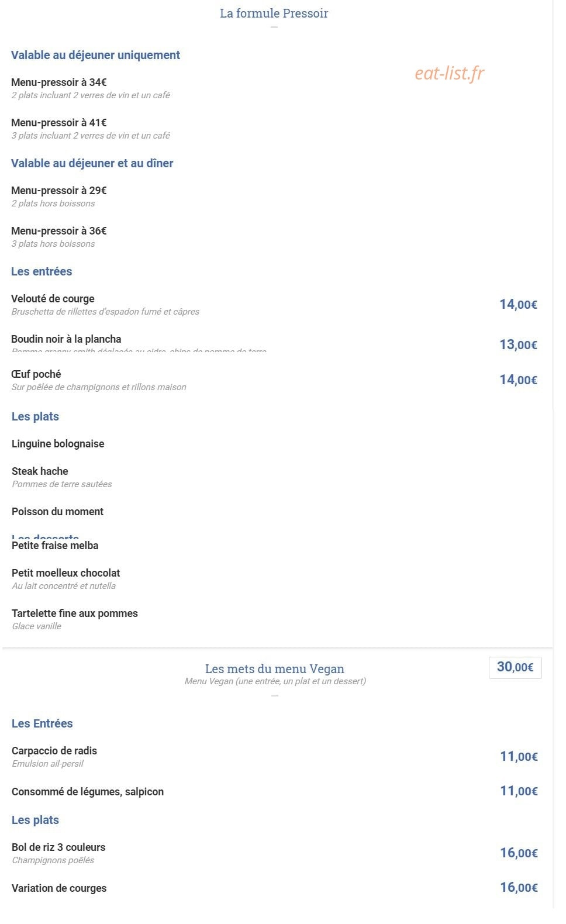Click the eat-list.fr watermark link

tap(450, 73)
